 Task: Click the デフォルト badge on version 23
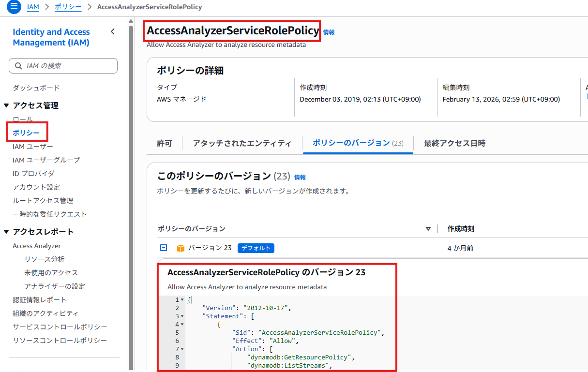tap(256, 248)
